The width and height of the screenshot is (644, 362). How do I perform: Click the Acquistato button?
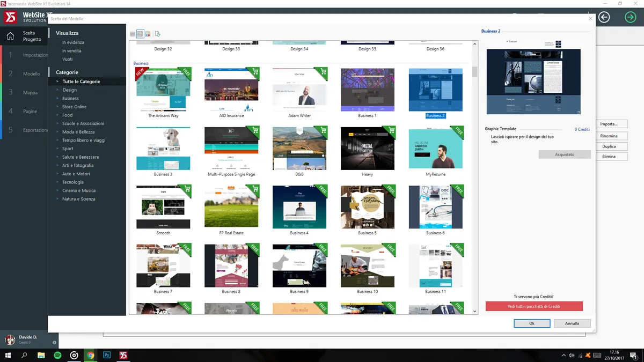click(x=565, y=154)
